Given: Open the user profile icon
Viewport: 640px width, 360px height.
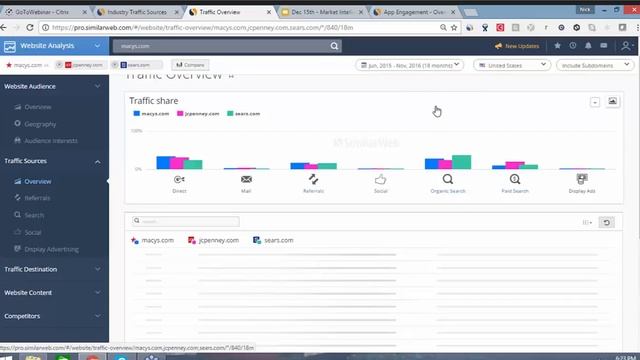Looking at the screenshot, I should click(626, 46).
